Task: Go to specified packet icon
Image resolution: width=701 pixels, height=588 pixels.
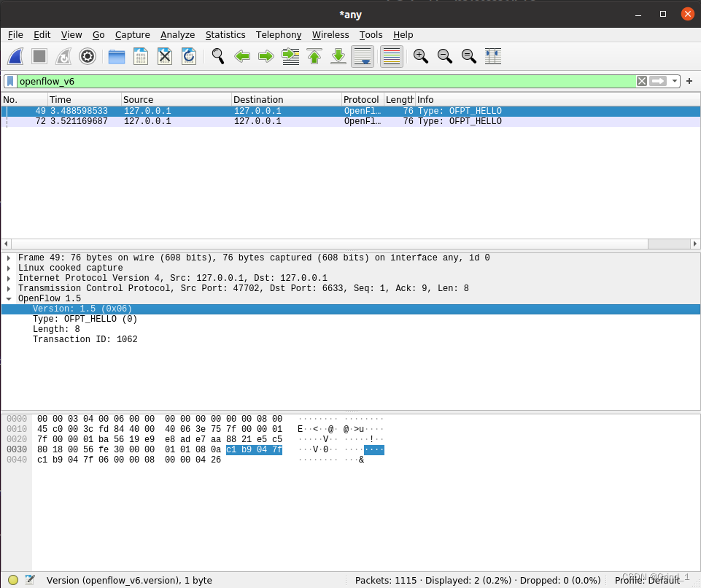Action: point(290,56)
